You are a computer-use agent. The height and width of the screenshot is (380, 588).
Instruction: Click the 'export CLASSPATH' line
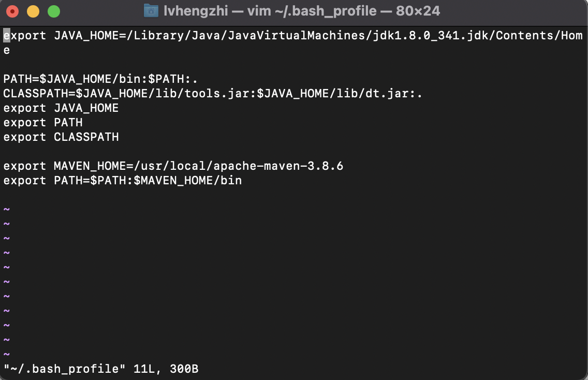[61, 137]
